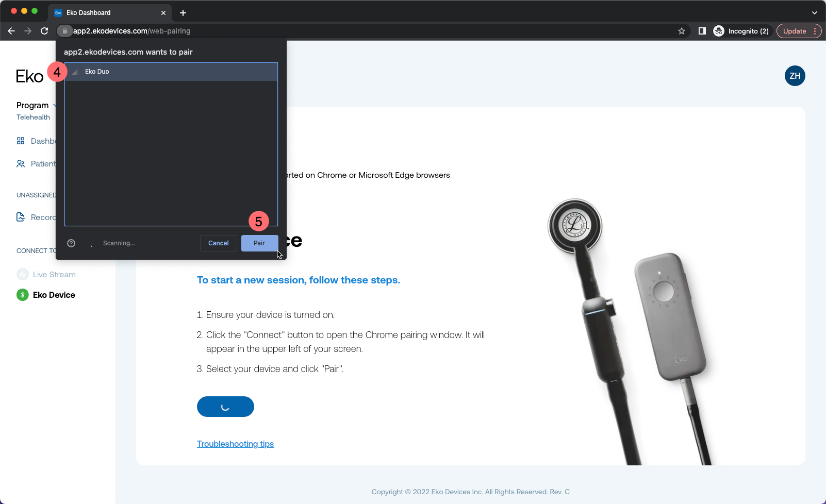This screenshot has height=504, width=826.
Task: Cancel the device pairing dialog
Action: (218, 243)
